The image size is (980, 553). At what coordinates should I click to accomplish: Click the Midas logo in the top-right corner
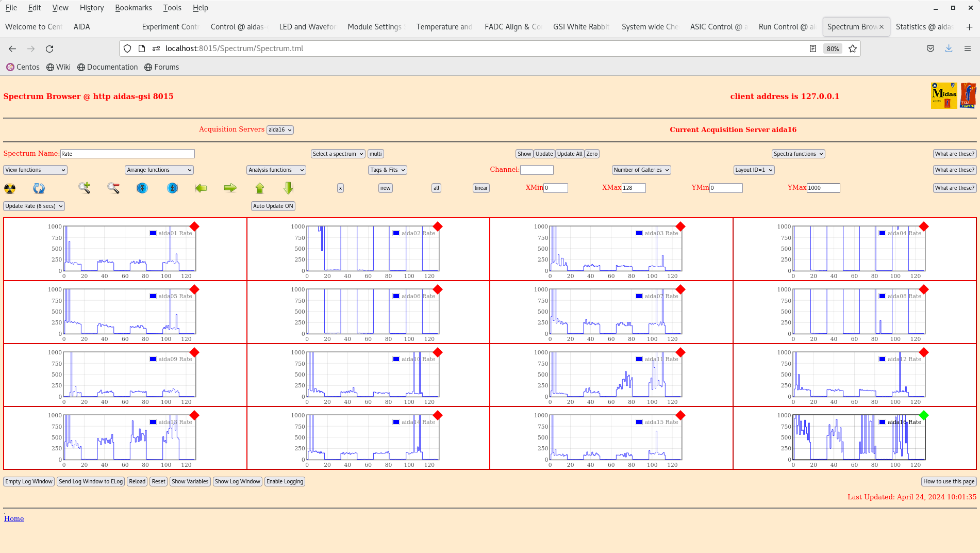[x=943, y=95]
